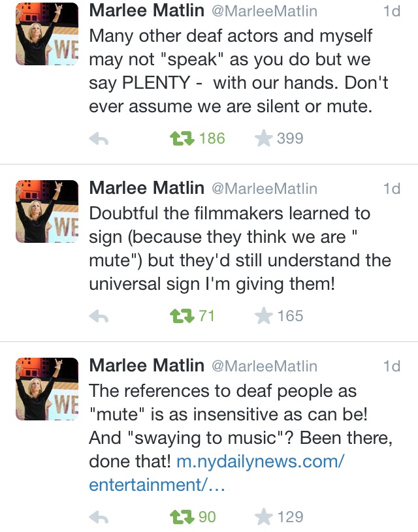Image resolution: width=418 pixels, height=532 pixels.
Task: Click Marlee Matlin's name on third tweet
Action: 147,366
